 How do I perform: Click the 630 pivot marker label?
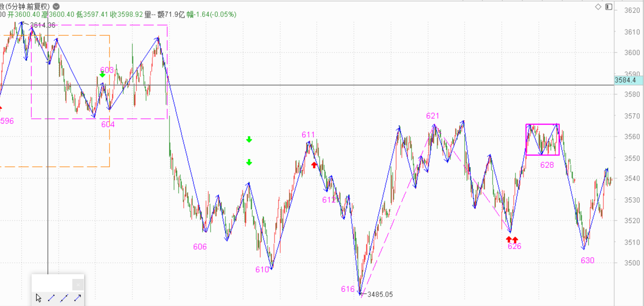tap(587, 260)
